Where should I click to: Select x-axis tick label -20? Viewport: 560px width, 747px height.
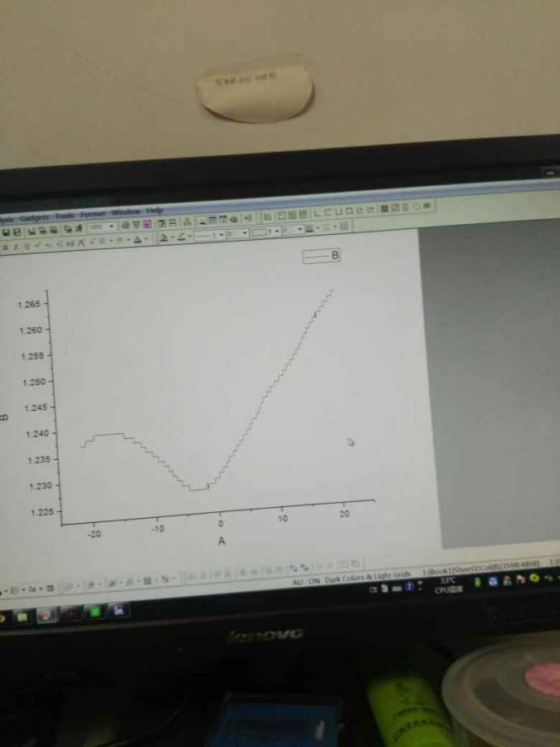[x=95, y=534]
